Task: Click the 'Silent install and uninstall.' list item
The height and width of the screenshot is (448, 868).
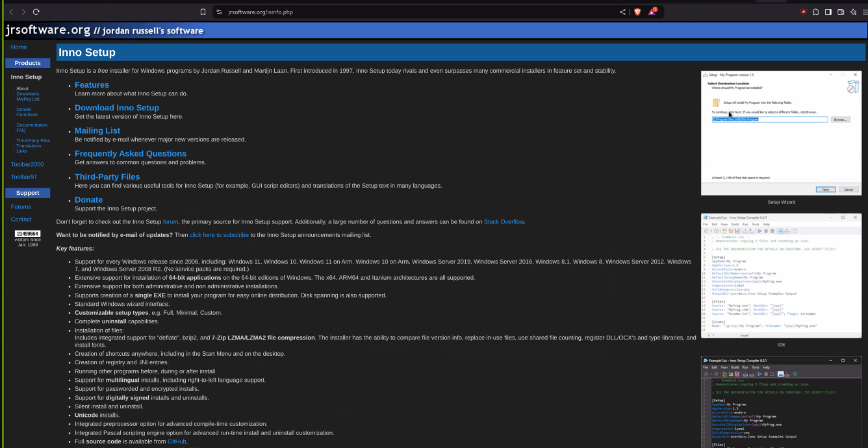Action: click(109, 406)
